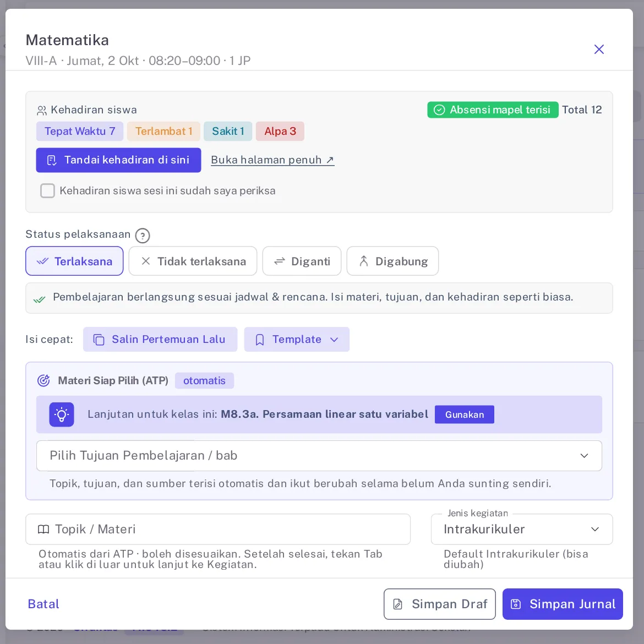Set the status to Digabung
Screen dimensions: 644x644
[x=392, y=261]
